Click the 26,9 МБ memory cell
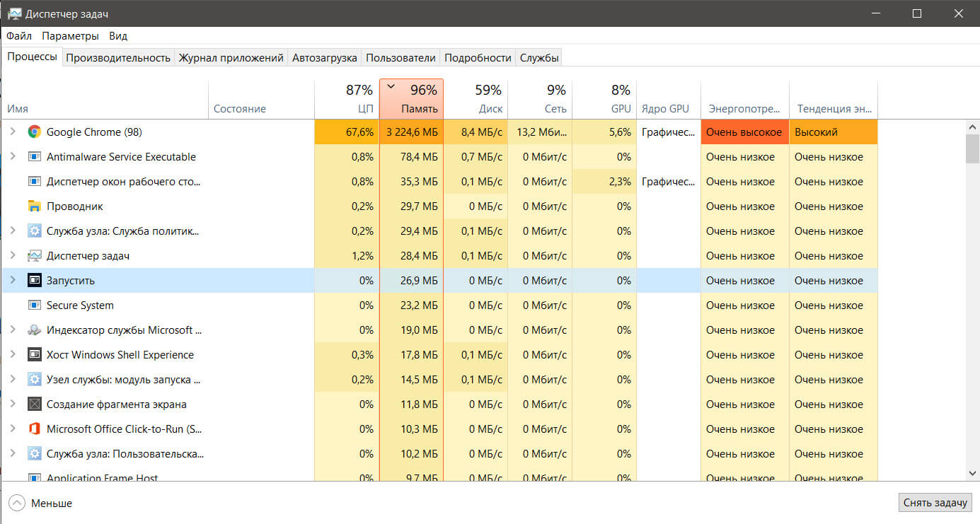The image size is (980, 524). coord(412,281)
